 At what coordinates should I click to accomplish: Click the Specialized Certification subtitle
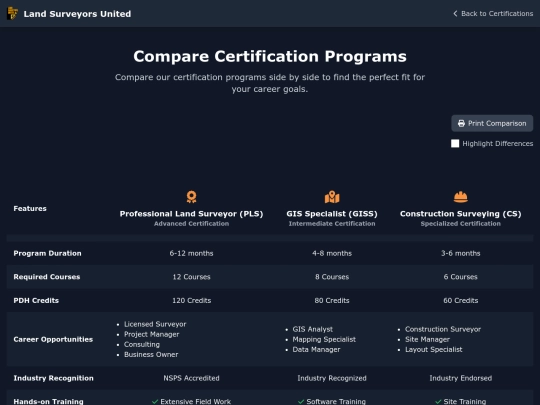(461, 224)
